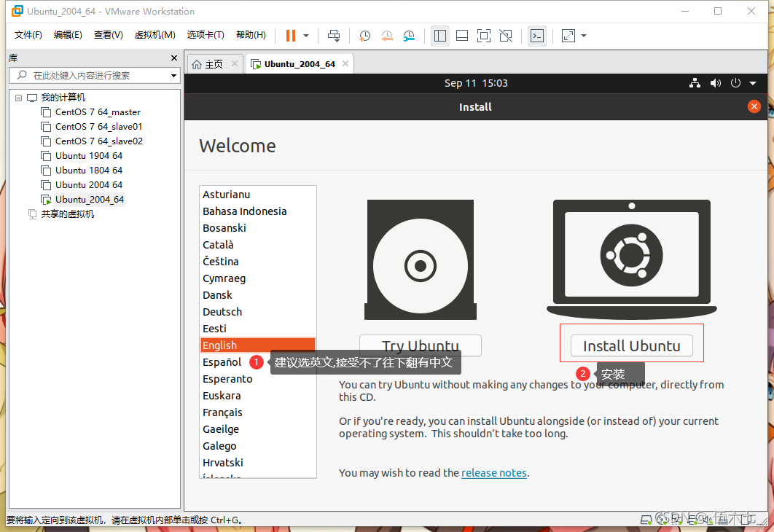
Task: Select Français language
Action: click(x=258, y=412)
